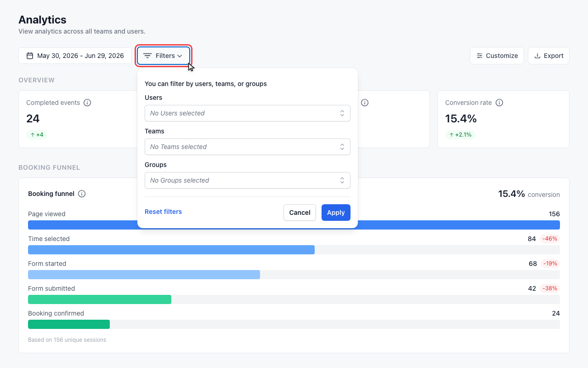Viewport: 588px width, 368px height.
Task: Apply the selected filters
Action: click(336, 213)
